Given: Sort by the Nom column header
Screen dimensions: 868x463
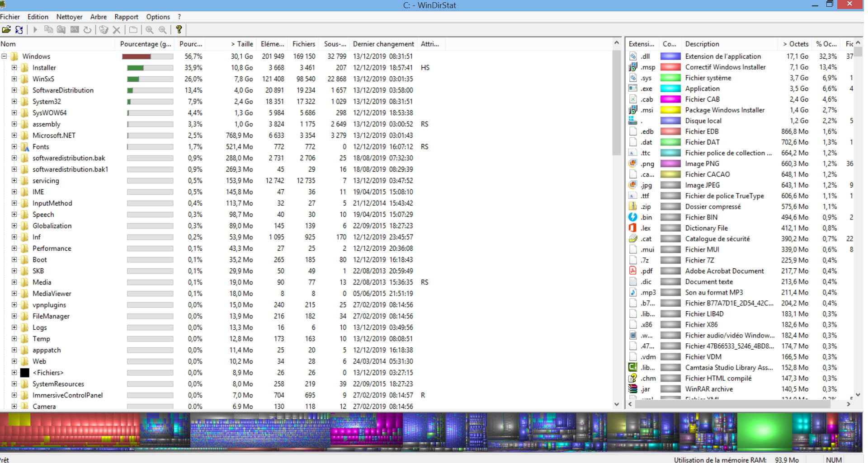Looking at the screenshot, I should click(57, 44).
